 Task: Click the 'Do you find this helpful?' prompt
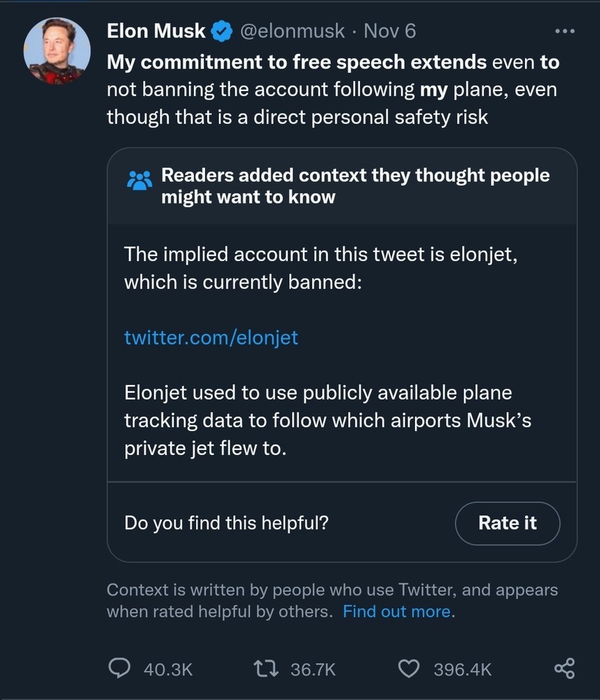point(226,523)
